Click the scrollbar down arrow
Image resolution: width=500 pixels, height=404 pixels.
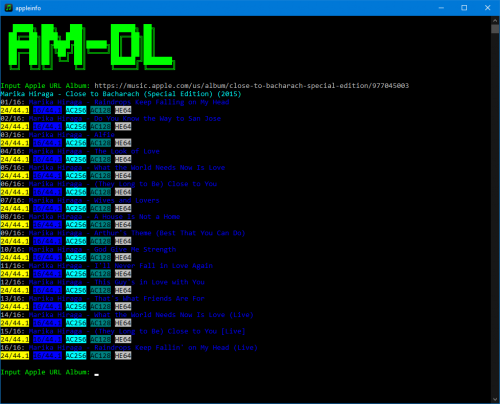495,399
